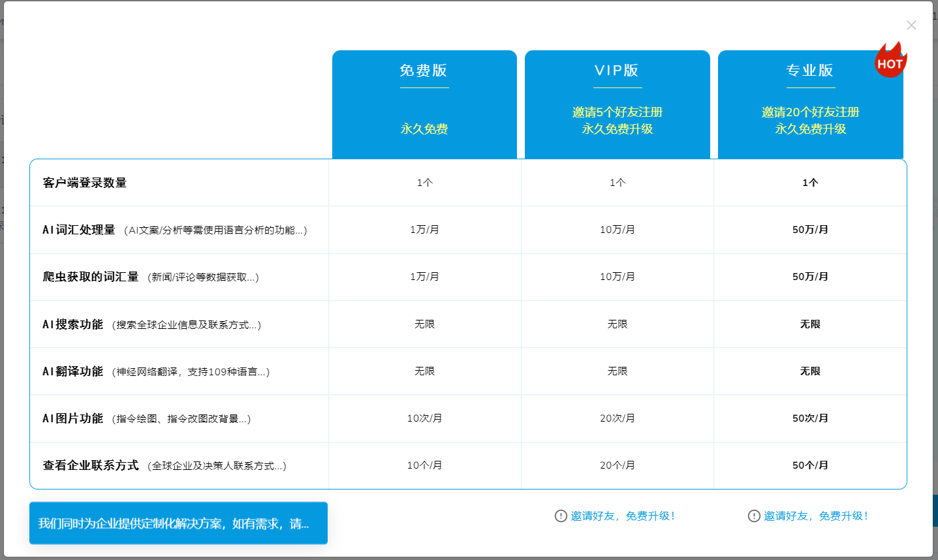The image size is (938, 560).
Task: Select the 专业版 plan header
Action: click(810, 71)
